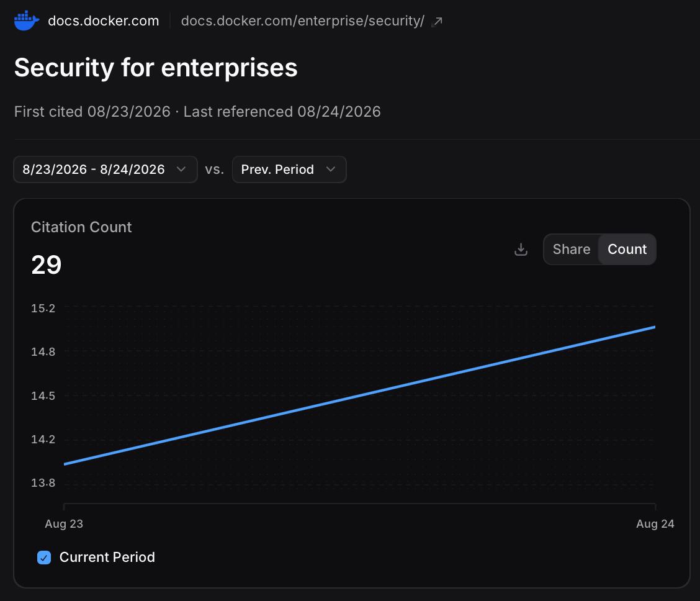Image resolution: width=700 pixels, height=601 pixels.
Task: Uncheck the Current Period checkbox
Action: 43,558
